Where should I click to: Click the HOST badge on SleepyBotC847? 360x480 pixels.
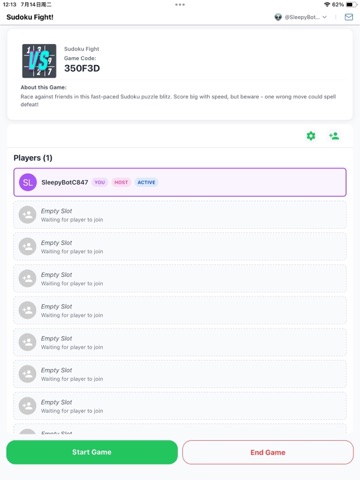point(121,182)
